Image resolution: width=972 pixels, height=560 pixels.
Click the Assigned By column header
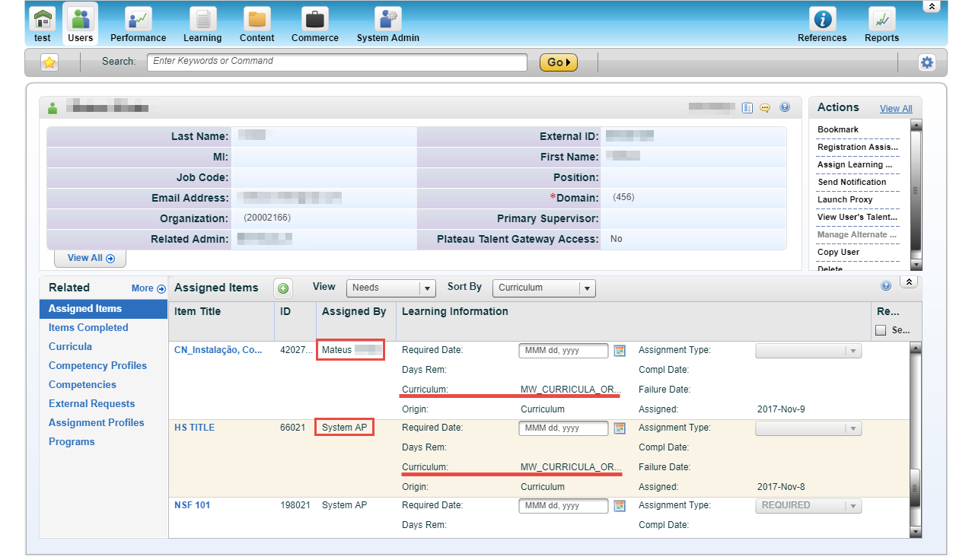pyautogui.click(x=354, y=311)
